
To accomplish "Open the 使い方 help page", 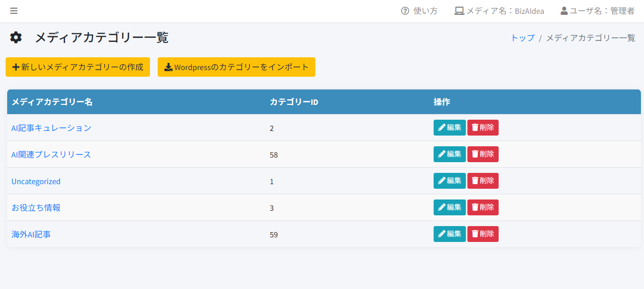I will click(x=425, y=11).
